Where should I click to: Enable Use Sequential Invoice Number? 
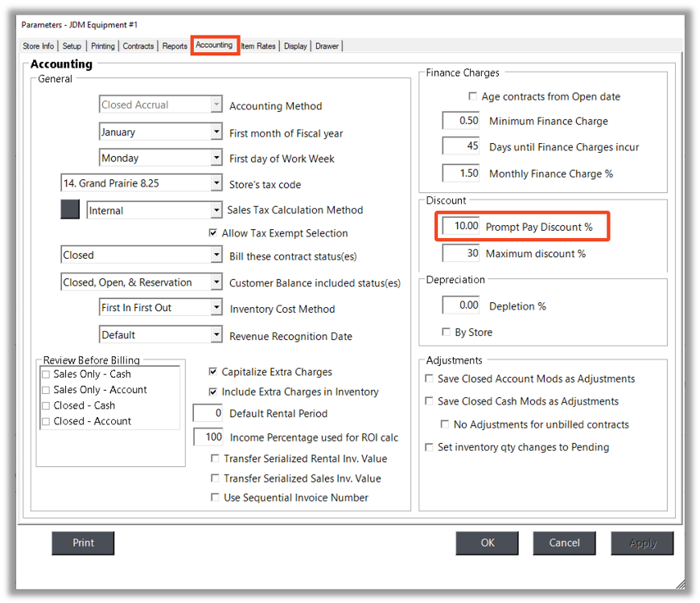(x=216, y=497)
